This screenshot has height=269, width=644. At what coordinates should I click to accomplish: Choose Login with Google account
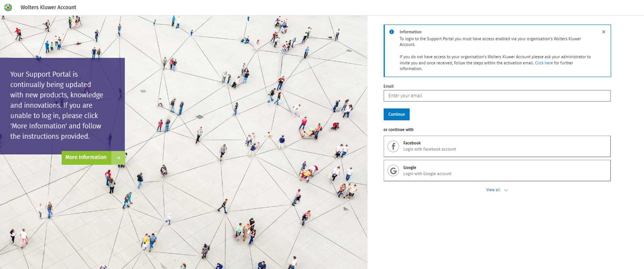pyautogui.click(x=497, y=171)
